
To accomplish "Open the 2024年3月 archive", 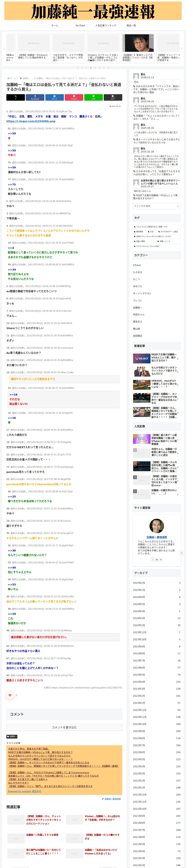I will coord(157,618).
